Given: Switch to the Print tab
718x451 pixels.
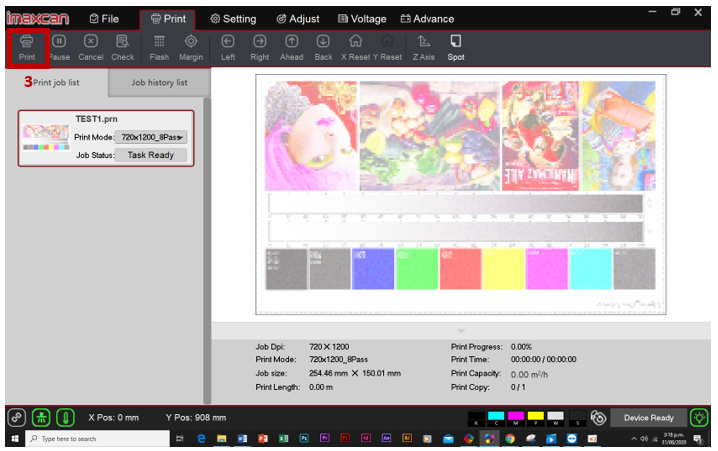Looking at the screenshot, I should point(168,19).
